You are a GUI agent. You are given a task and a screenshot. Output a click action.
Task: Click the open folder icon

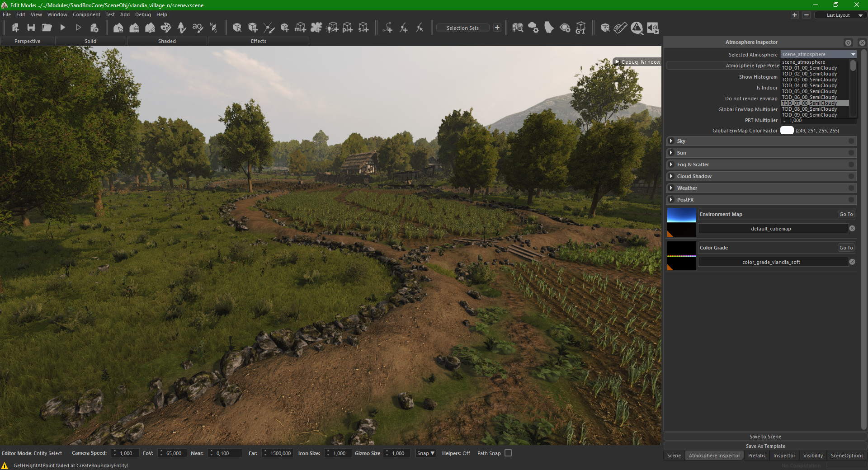tap(47, 28)
